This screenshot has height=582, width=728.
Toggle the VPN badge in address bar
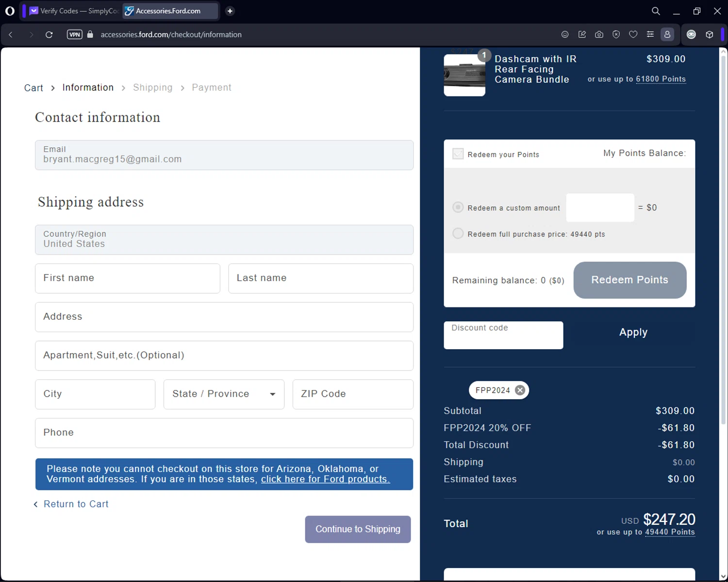pyautogui.click(x=75, y=34)
